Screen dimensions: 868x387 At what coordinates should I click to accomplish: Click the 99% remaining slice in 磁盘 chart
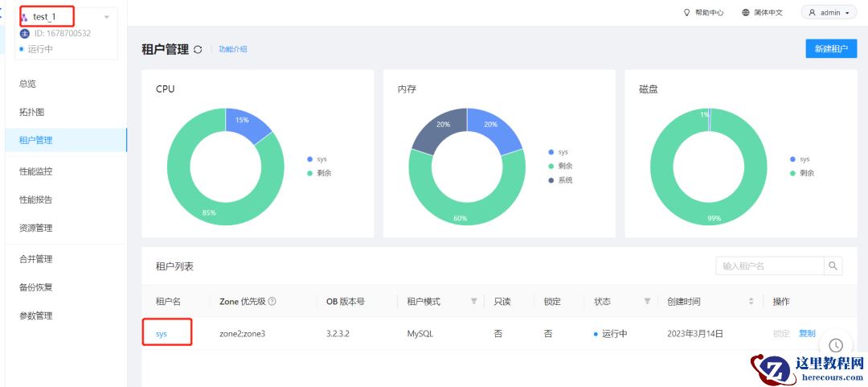[709, 213]
